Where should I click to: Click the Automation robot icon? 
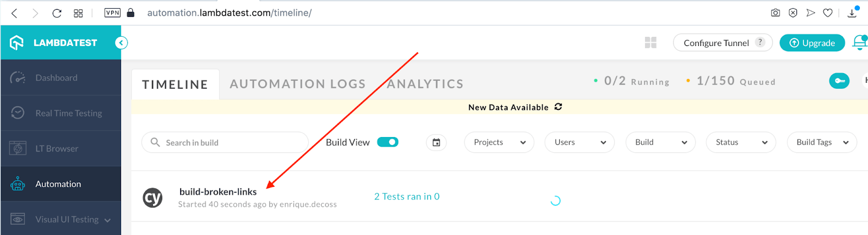(x=18, y=184)
